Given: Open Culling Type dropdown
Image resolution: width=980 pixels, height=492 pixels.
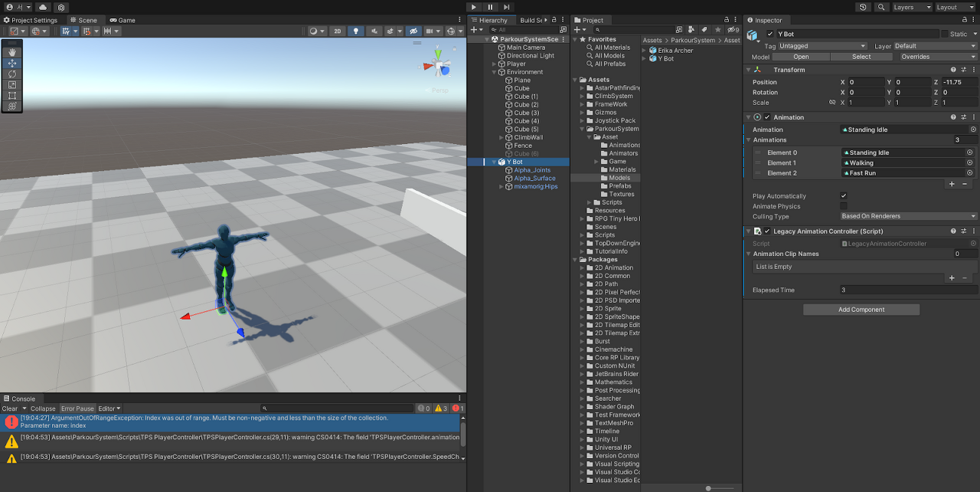Looking at the screenshot, I should 909,216.
